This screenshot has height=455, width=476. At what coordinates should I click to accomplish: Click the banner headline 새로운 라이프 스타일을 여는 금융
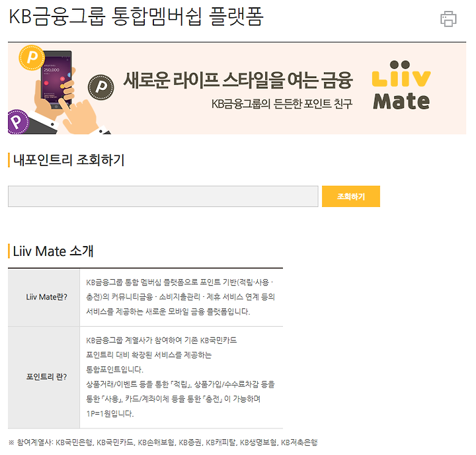[x=238, y=80]
